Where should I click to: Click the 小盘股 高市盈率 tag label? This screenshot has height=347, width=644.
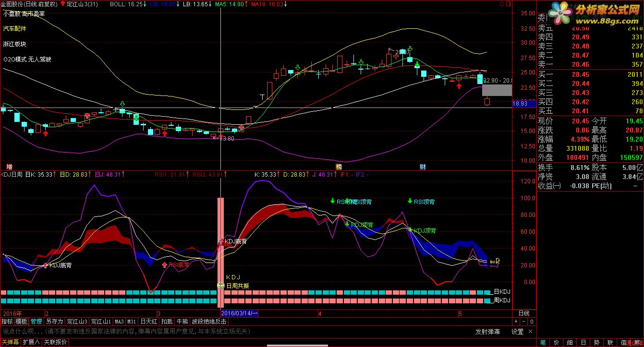pyautogui.click(x=24, y=14)
